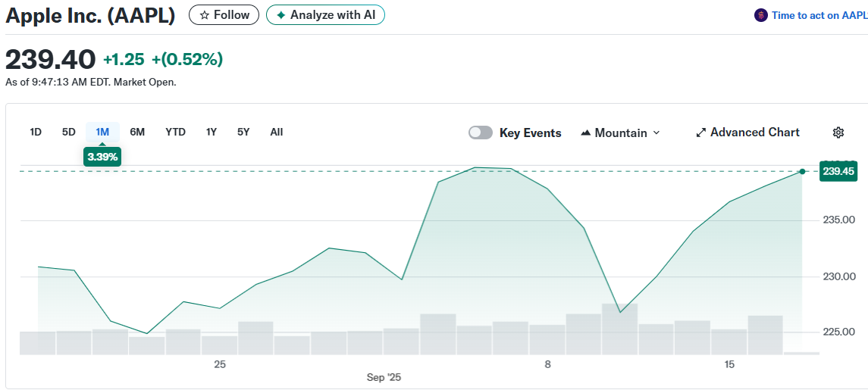Click the +(0.52%) percent change
This screenshot has width=868, height=390.
click(x=187, y=59)
